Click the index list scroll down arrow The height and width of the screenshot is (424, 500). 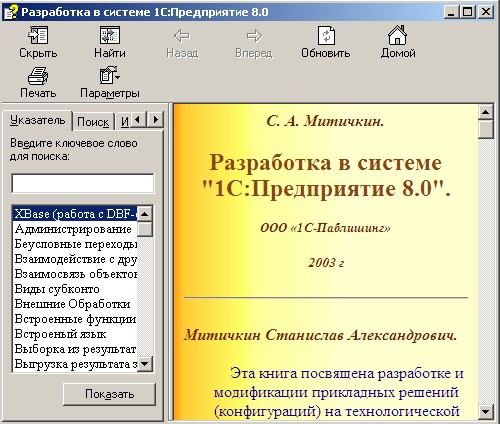[145, 363]
